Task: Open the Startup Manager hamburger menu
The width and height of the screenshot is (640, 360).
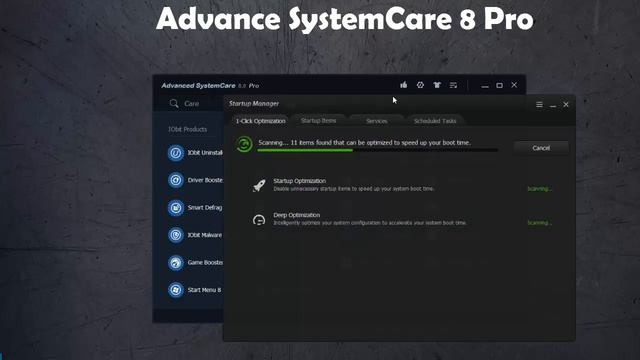Action: 539,104
